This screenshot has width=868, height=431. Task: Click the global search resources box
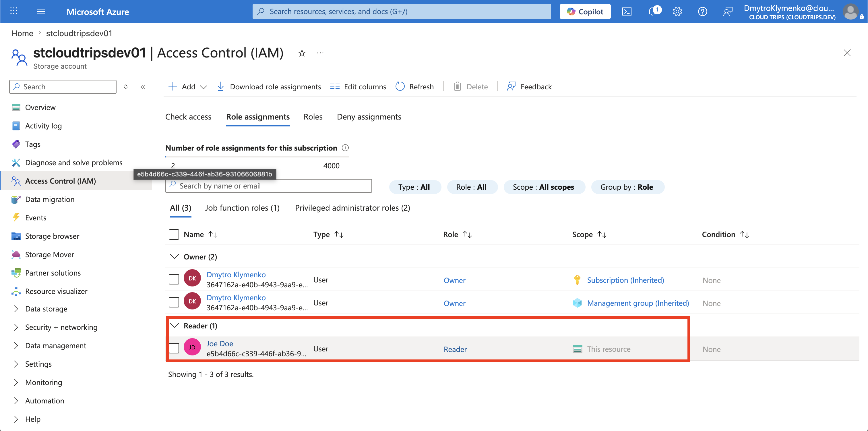point(402,11)
